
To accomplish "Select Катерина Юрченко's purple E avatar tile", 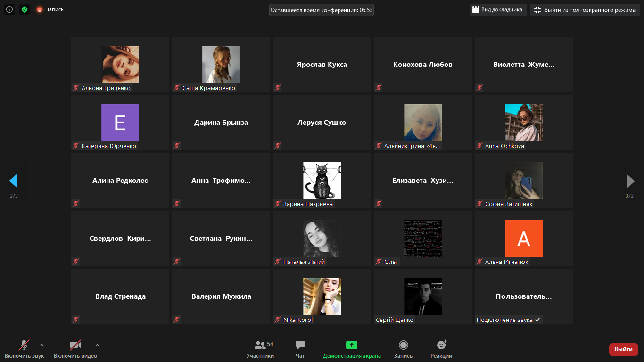I will tap(120, 123).
